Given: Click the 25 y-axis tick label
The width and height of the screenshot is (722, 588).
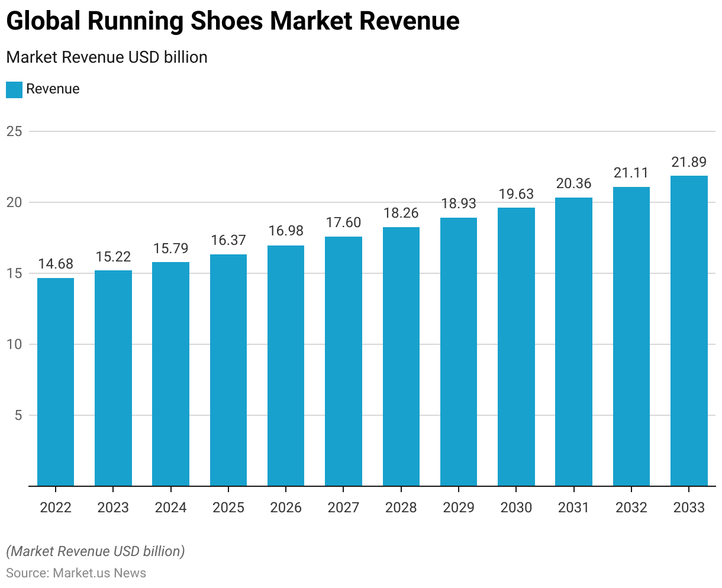Looking at the screenshot, I should pos(14,131).
